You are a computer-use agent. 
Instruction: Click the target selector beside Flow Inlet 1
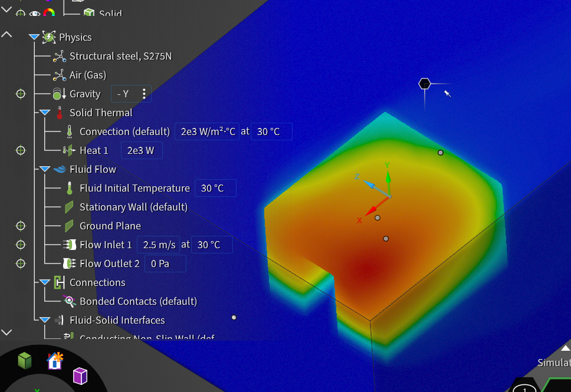click(21, 245)
